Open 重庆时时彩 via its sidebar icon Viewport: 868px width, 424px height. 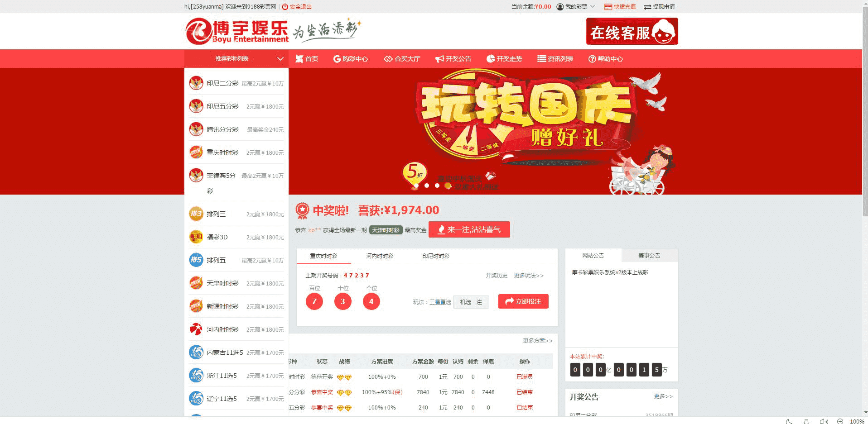196,152
